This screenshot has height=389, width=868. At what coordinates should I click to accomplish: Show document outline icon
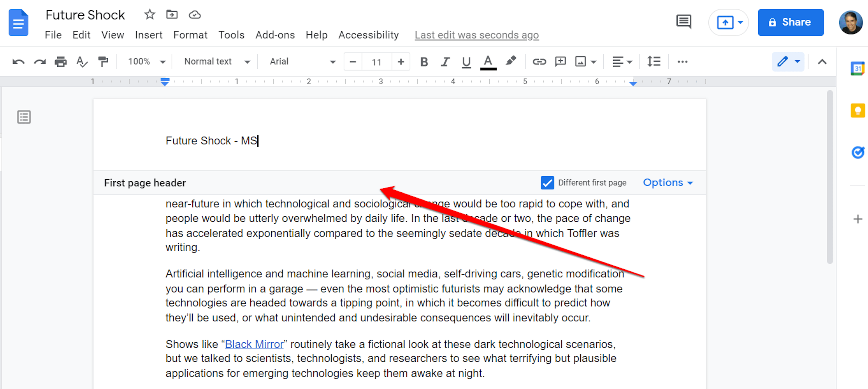pos(24,117)
